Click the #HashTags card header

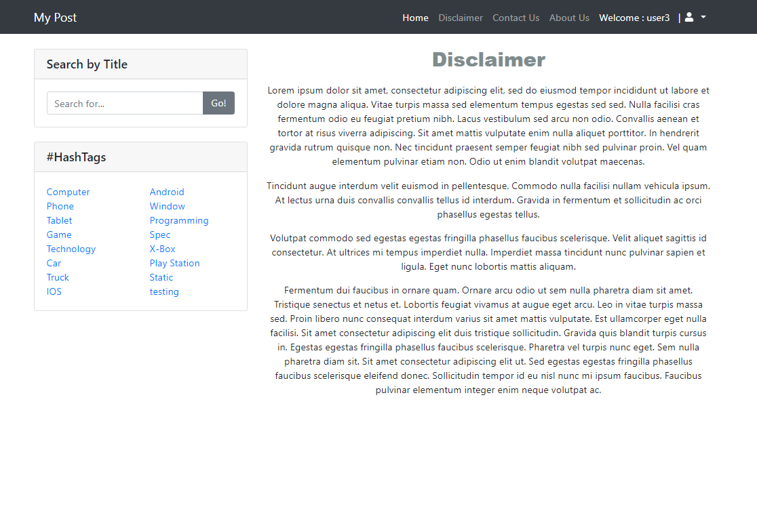click(140, 157)
